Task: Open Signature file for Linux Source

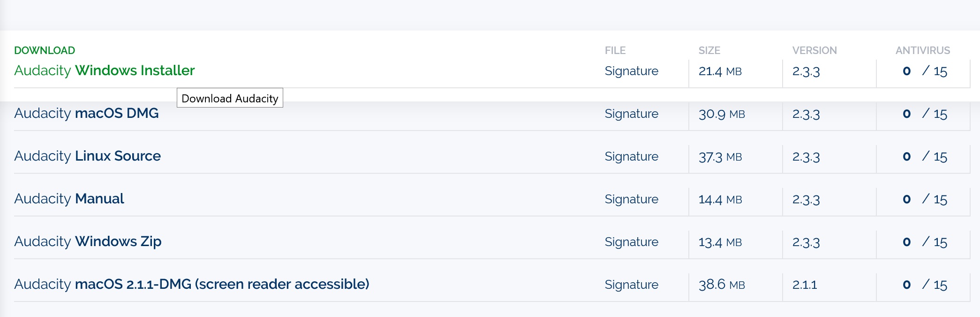Action: click(631, 156)
